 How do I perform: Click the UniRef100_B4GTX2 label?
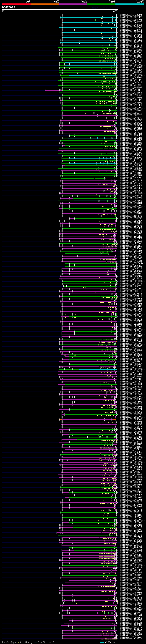tap(131, 241)
